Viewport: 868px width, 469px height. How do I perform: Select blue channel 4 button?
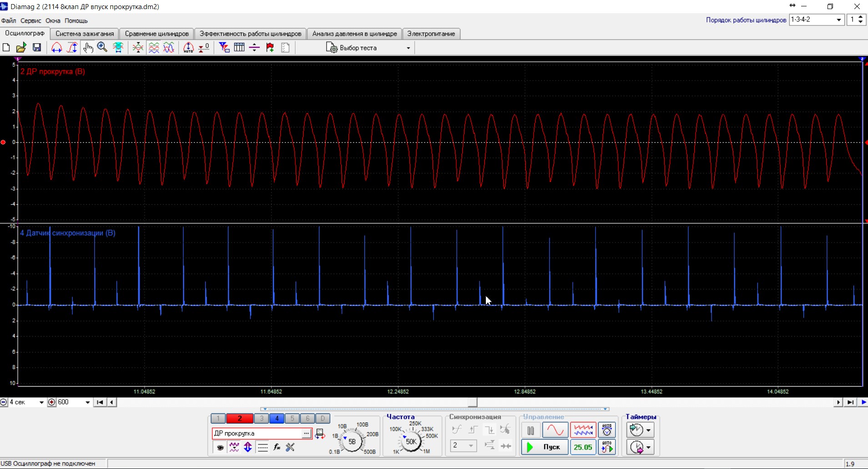click(x=277, y=419)
